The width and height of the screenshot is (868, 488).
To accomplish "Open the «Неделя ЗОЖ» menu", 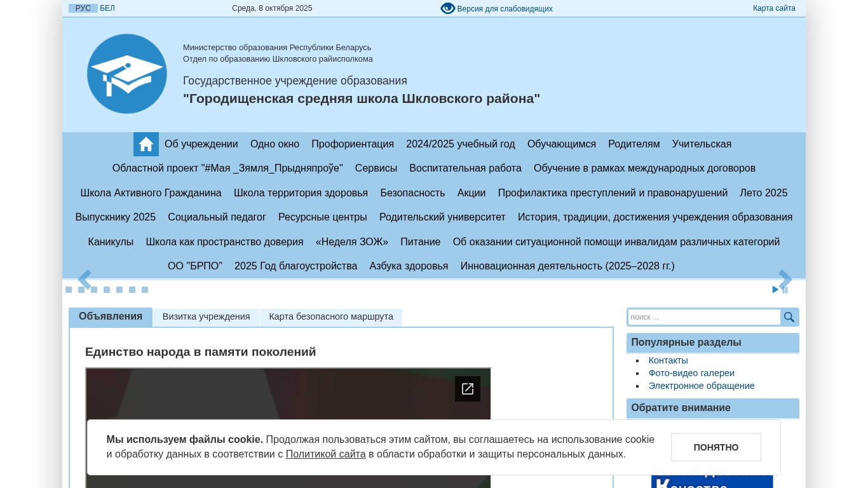I will click(x=352, y=242).
